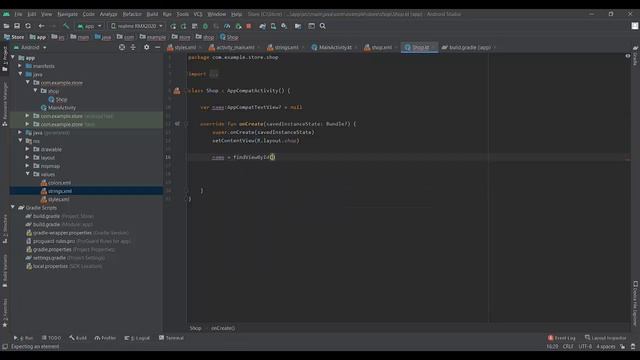Click the onCreate() breadcrumb at editor bottom
Viewport: 640px width, 360px height.
223,328
